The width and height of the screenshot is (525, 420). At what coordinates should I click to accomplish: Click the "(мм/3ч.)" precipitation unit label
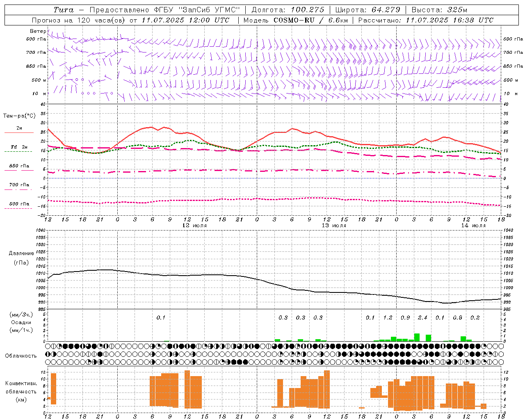21,315
